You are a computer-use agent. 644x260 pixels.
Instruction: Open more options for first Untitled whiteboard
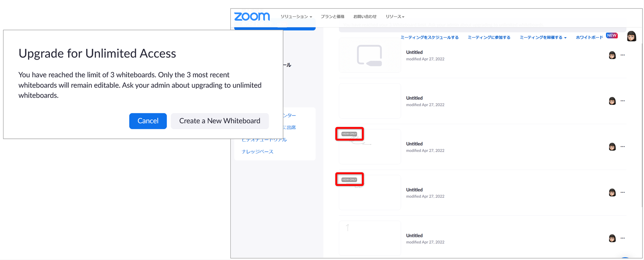[x=622, y=55]
